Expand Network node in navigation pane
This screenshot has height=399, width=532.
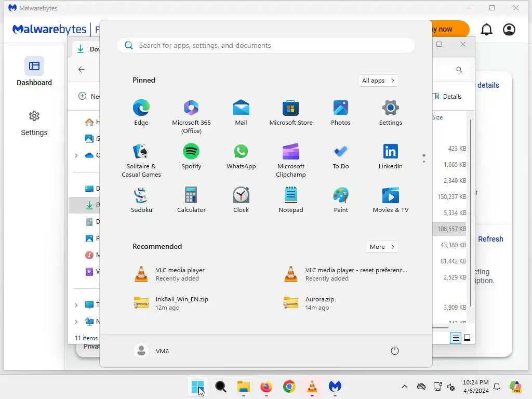76,322
